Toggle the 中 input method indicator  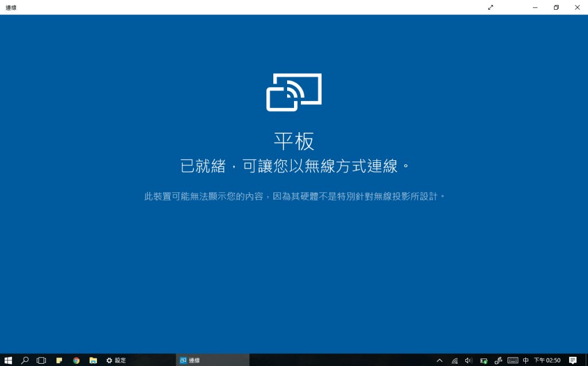(x=526, y=360)
